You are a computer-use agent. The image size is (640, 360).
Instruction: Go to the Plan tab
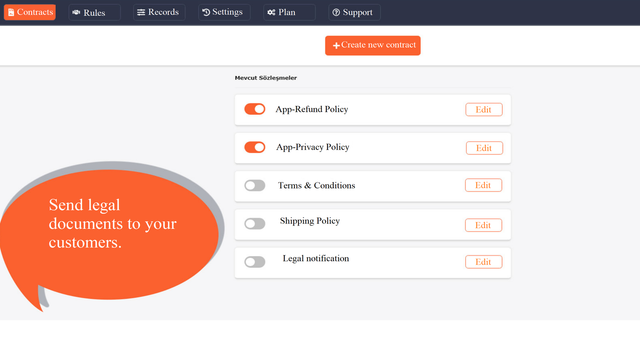(x=289, y=12)
